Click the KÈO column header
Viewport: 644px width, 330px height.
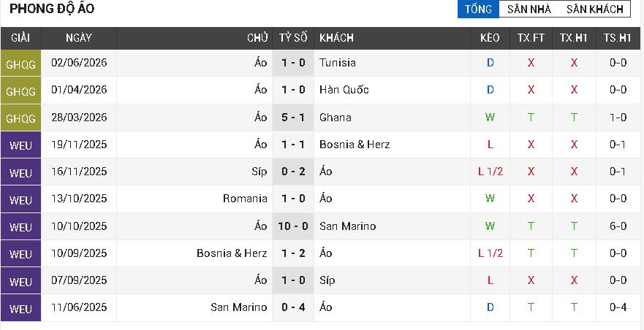(490, 38)
